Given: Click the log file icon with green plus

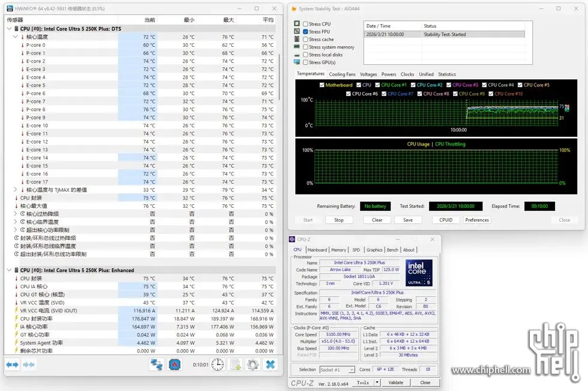Looking at the screenshot, I should (x=235, y=365).
